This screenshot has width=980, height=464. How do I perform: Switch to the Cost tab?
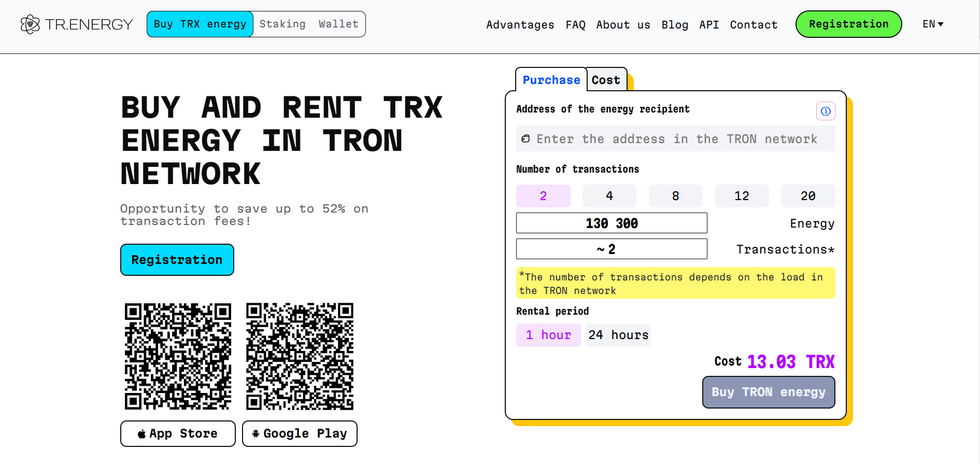[606, 80]
